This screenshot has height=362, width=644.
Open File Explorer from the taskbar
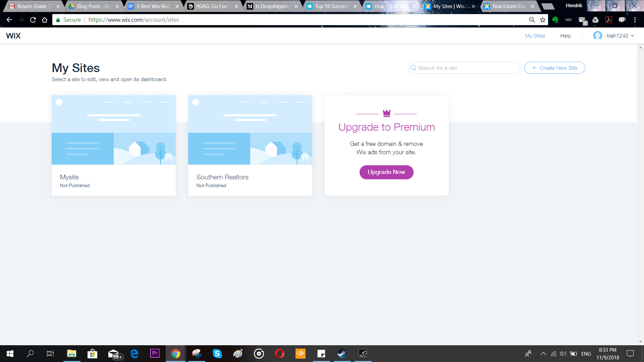[x=71, y=354]
